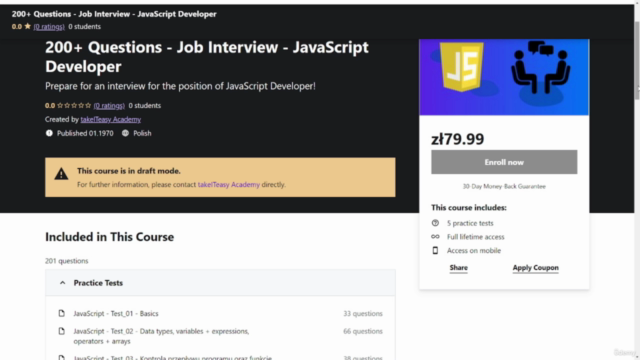Image resolution: width=640 pixels, height=360 pixels.
Task: Open JavaScript - Test_01 - Basics
Action: pos(116,313)
